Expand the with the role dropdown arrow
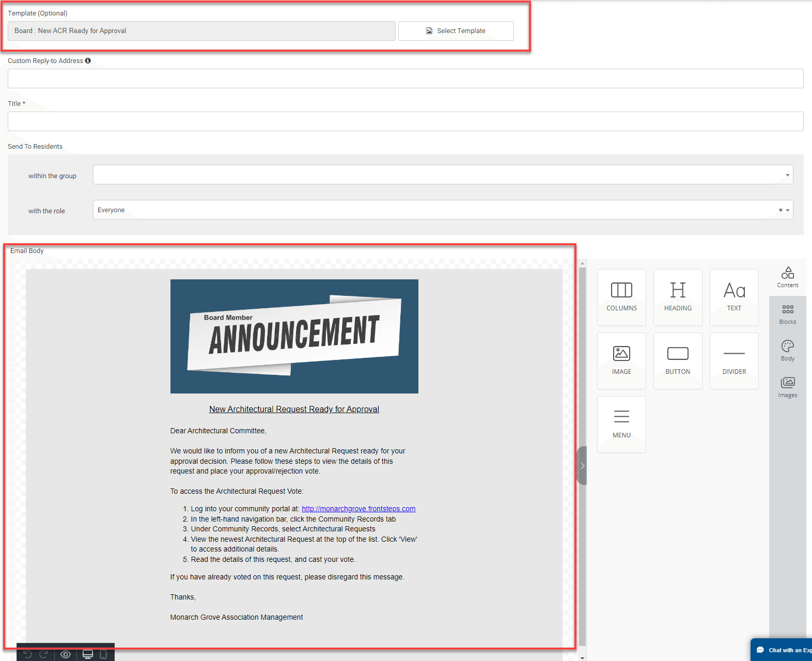812x661 pixels. click(788, 210)
